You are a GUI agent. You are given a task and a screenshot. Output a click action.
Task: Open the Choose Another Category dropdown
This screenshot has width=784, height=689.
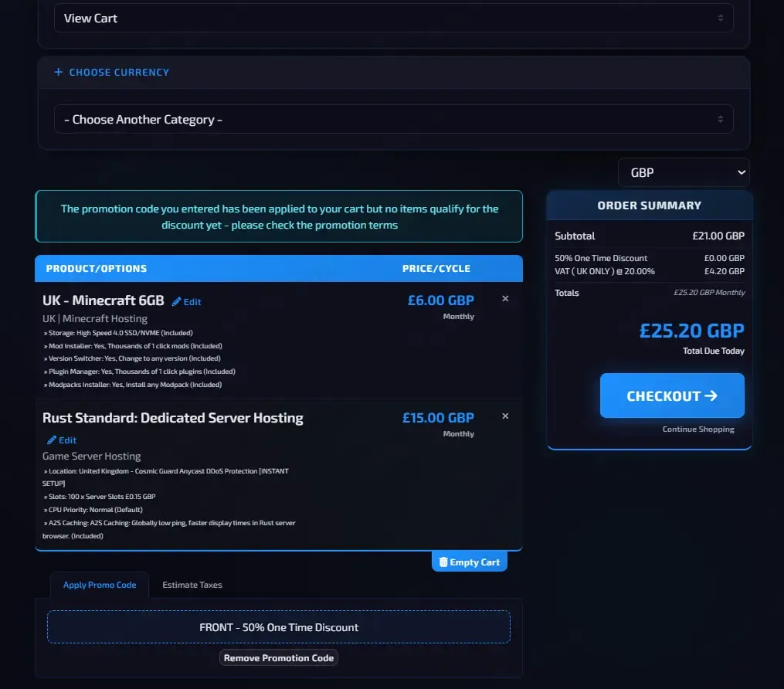[x=393, y=119]
